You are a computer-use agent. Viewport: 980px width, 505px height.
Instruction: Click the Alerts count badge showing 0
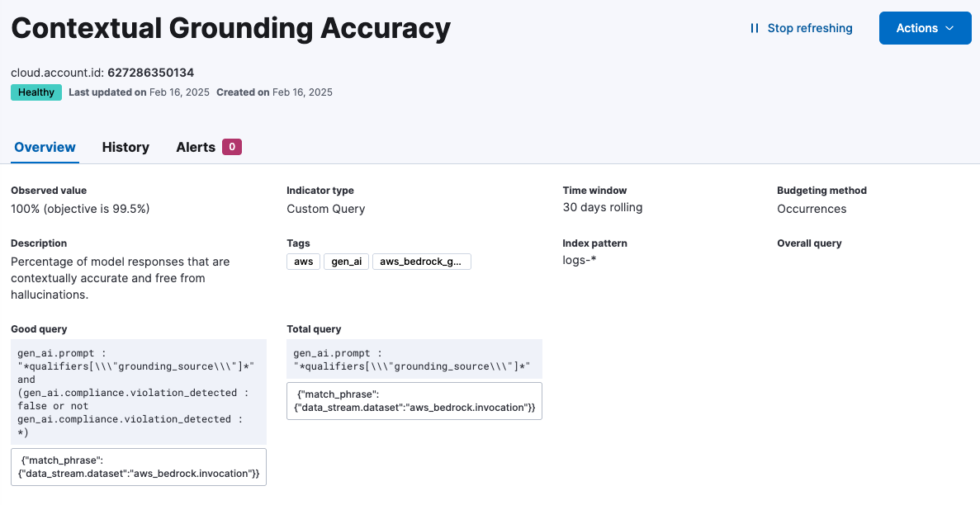[232, 147]
